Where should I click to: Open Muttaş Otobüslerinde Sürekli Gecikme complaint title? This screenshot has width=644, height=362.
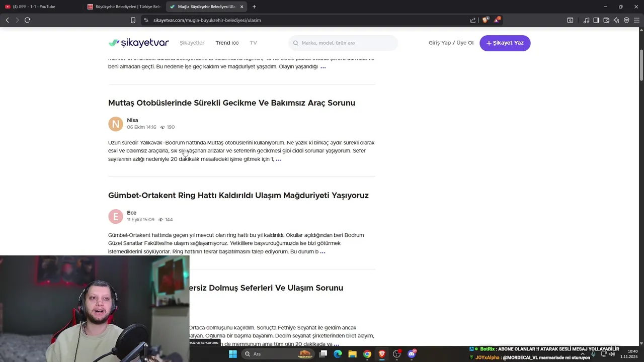[x=231, y=103]
